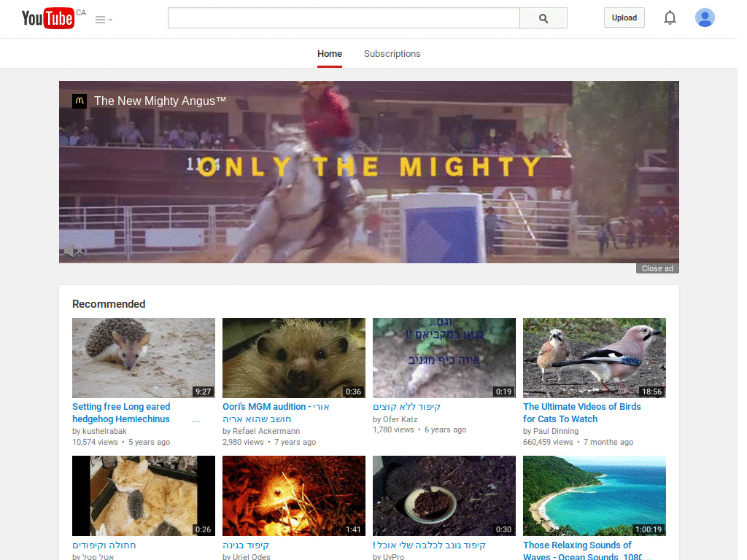Open the 0:19 hedgehog video thumbnail

pyautogui.click(x=444, y=358)
